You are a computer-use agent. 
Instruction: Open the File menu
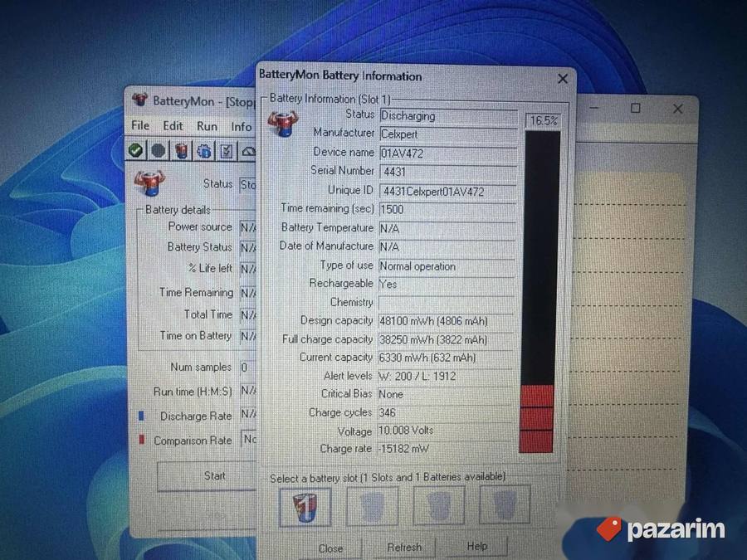point(140,125)
